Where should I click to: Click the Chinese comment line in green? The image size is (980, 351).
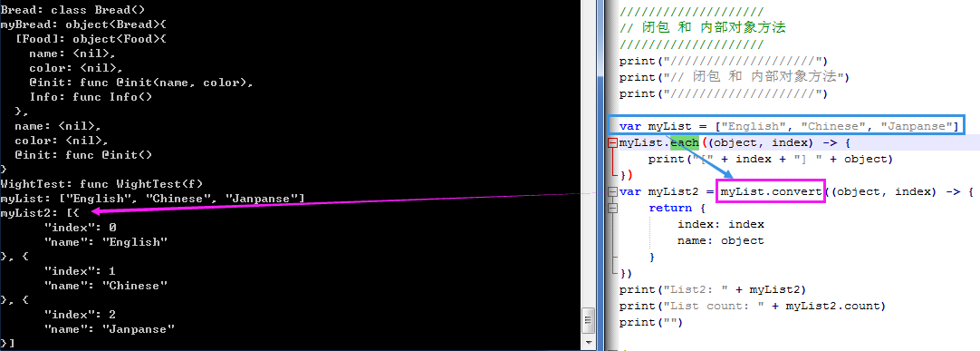(703, 28)
